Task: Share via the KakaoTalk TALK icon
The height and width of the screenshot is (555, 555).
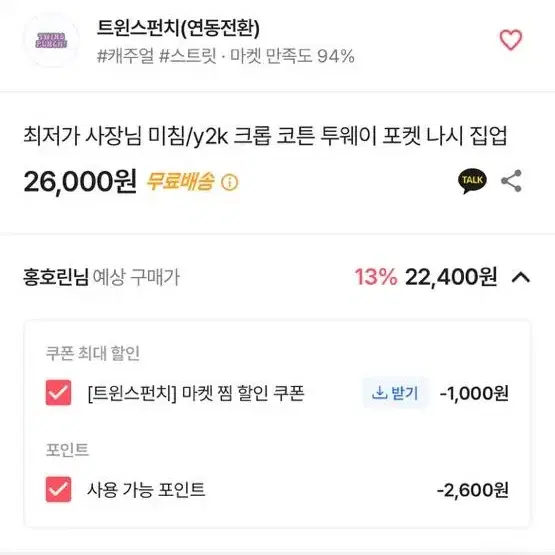Action: click(472, 181)
